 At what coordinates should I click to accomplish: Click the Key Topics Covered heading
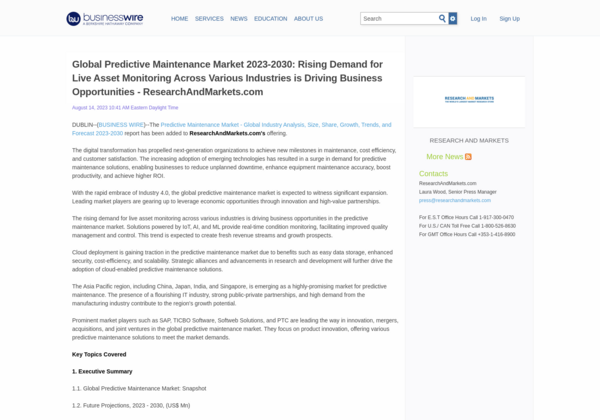99,355
